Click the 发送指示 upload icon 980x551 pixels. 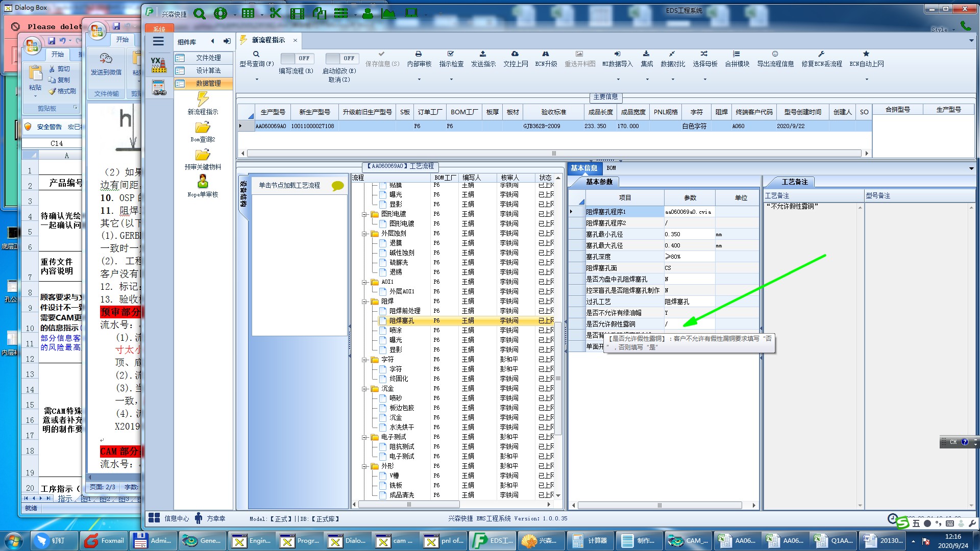483,54
